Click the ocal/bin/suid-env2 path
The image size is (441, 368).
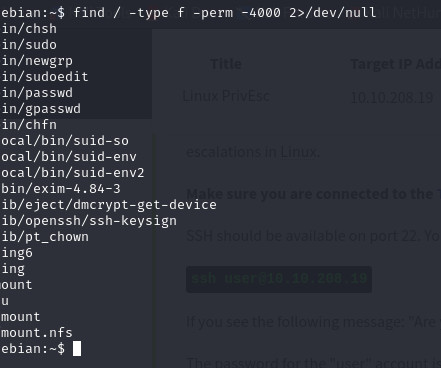pos(73,173)
